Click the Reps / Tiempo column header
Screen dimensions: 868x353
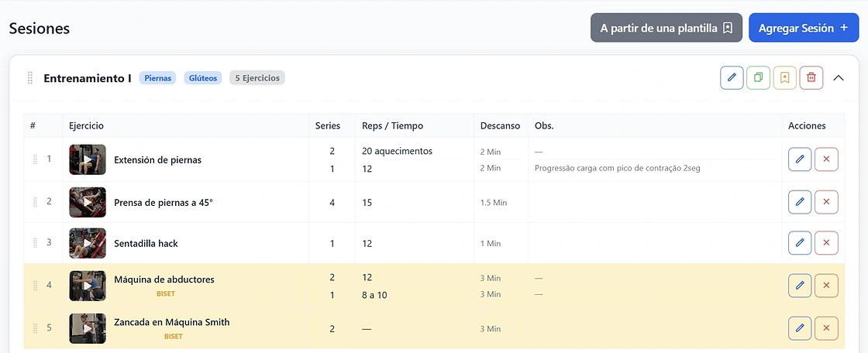(x=392, y=125)
